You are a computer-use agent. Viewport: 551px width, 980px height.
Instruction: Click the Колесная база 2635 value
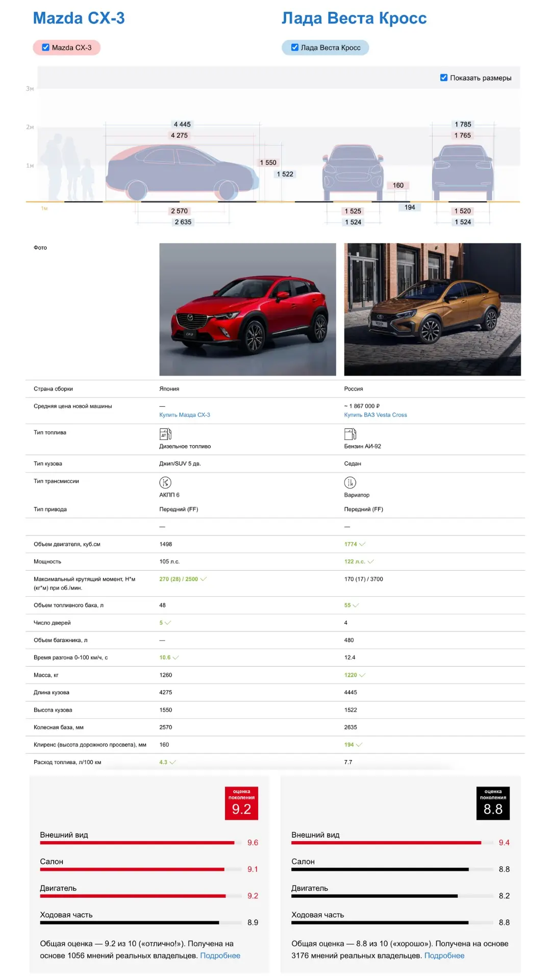350,727
